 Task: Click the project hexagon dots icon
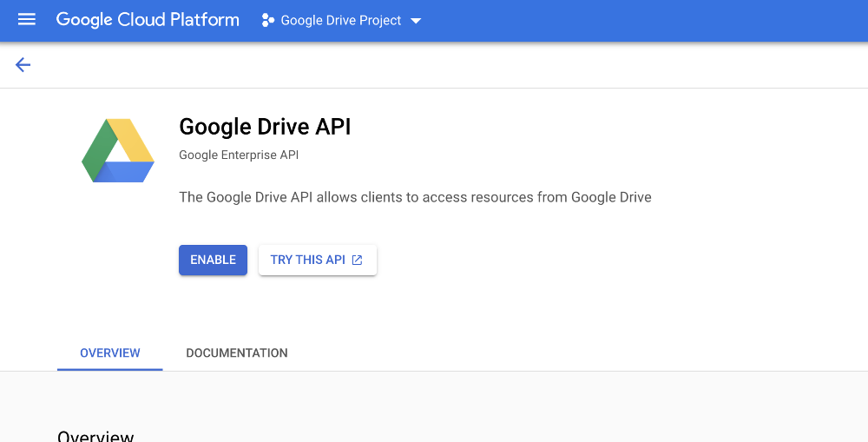click(x=268, y=21)
